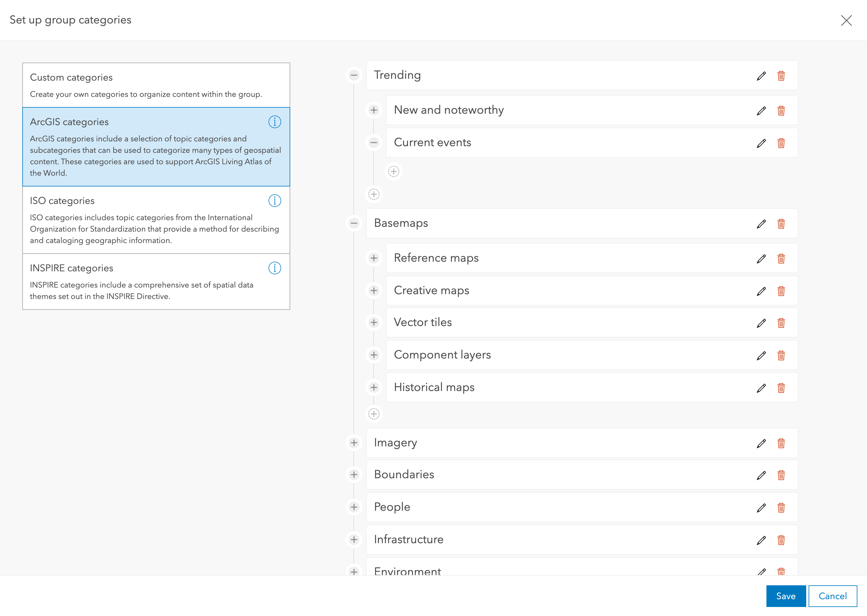867x616 pixels.
Task: Click the Save button
Action: [x=785, y=596]
